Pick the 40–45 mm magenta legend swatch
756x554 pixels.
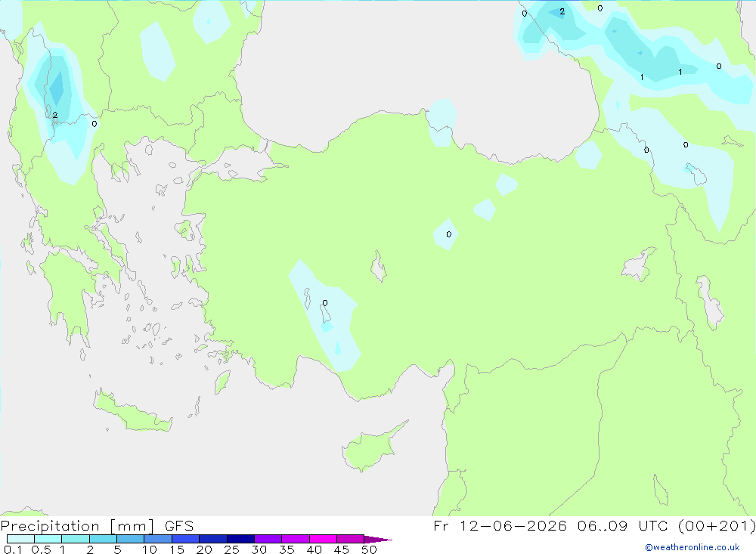click(x=323, y=539)
